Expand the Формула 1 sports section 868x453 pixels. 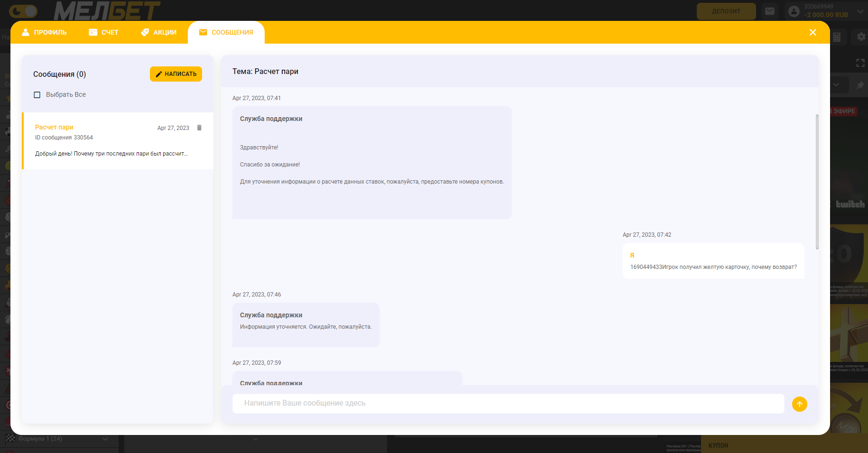coord(105,439)
